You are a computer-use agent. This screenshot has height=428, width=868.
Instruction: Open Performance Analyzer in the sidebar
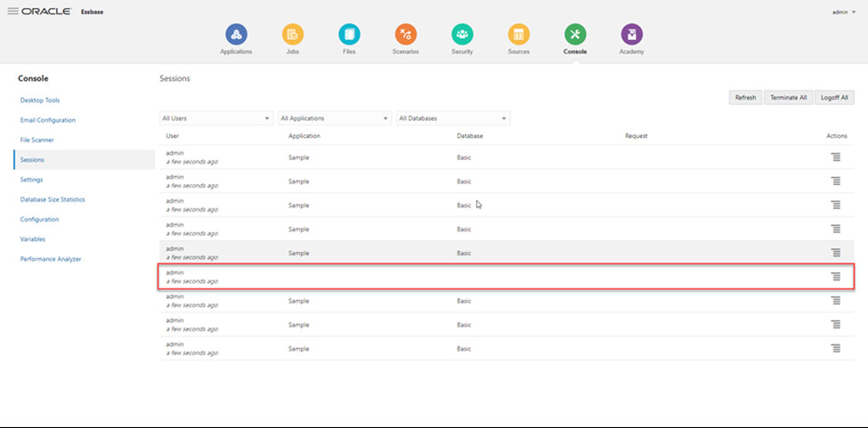click(x=51, y=259)
